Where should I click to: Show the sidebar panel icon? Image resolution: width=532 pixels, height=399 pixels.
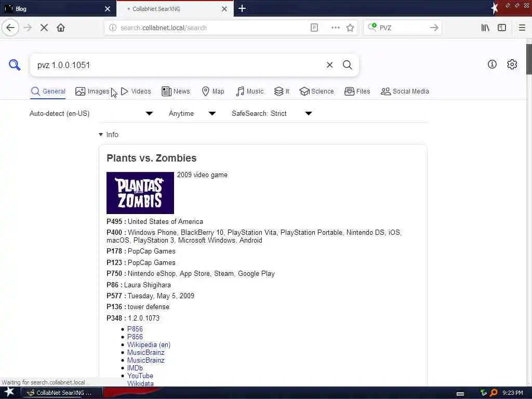coord(502,28)
